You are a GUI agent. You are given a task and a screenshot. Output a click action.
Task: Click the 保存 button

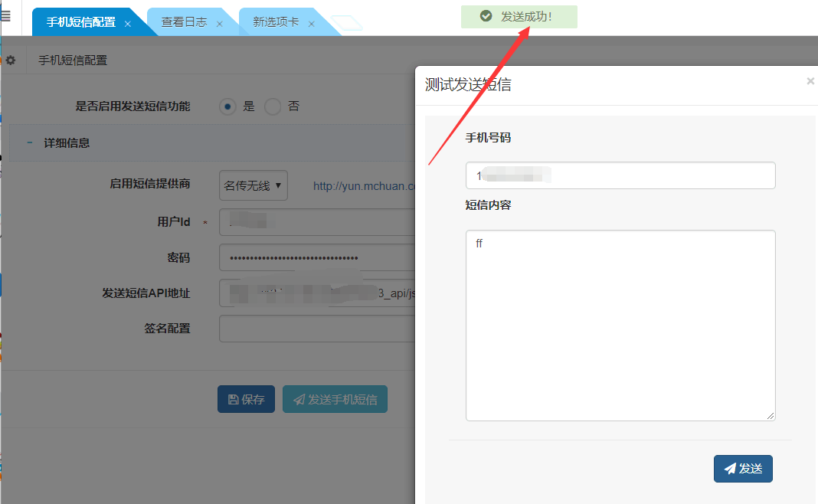coord(246,399)
